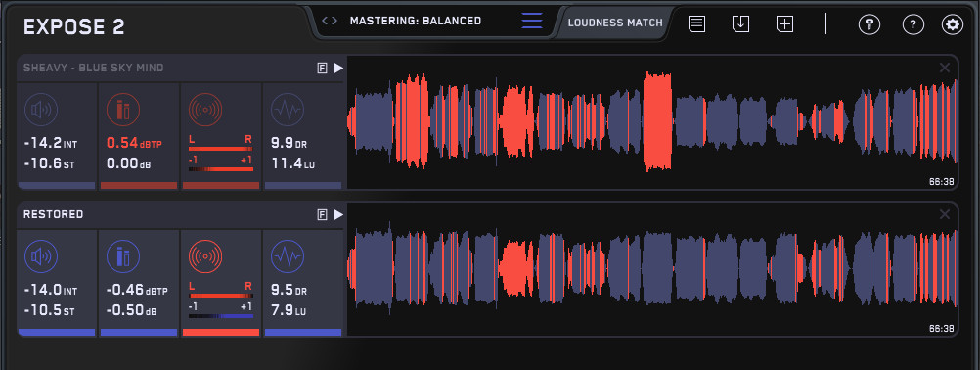This screenshot has width=980, height=370.
Task: Click the tall red clipped section in Sheavy waveform
Action: click(657, 122)
